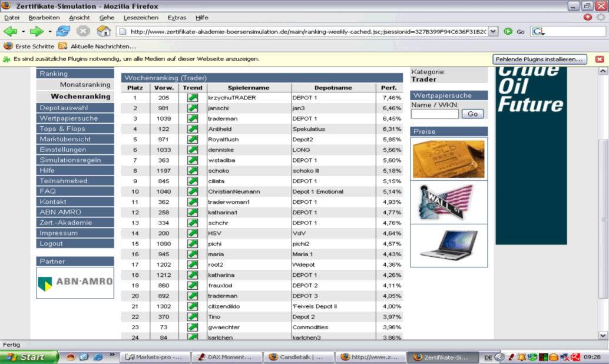Screen dimensions: 609x364
Task: Click the stop loading icon
Action: click(84, 31)
